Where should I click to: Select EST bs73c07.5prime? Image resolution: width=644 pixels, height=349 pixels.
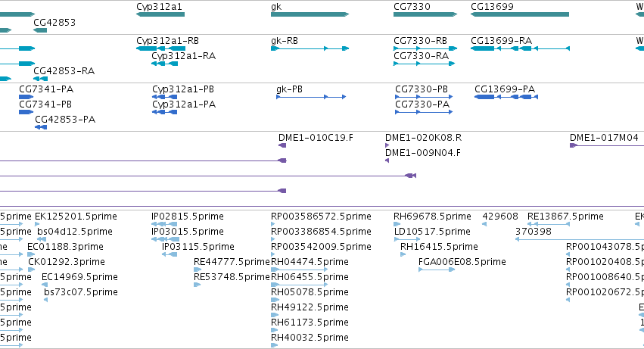coord(80,293)
